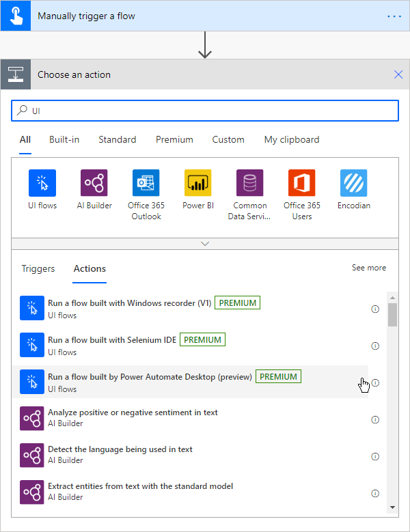Open the trigger's ellipsis menu
The height and width of the screenshot is (532, 410).
tap(394, 16)
